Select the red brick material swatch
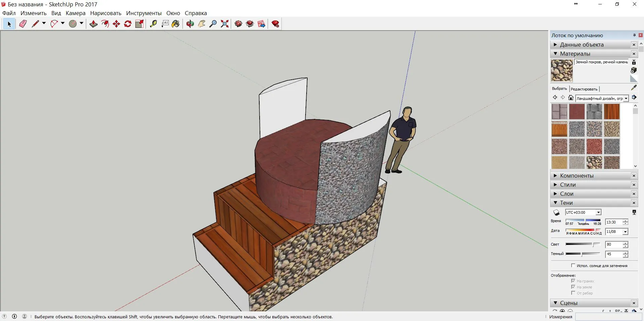Image resolution: width=644 pixels, height=321 pixels. click(x=577, y=112)
